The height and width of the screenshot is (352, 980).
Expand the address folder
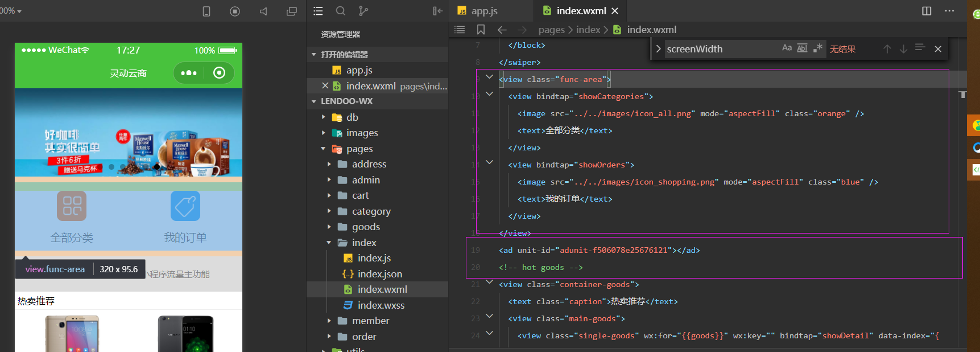point(329,164)
